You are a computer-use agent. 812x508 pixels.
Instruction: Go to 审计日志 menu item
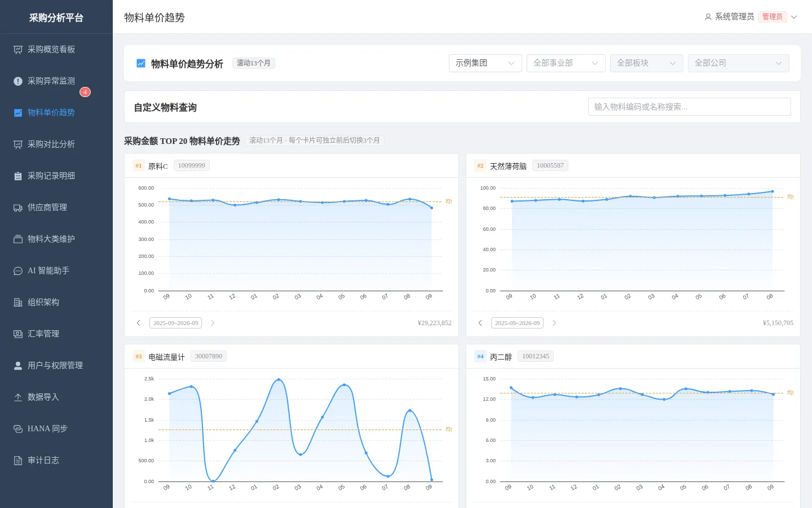[56, 461]
